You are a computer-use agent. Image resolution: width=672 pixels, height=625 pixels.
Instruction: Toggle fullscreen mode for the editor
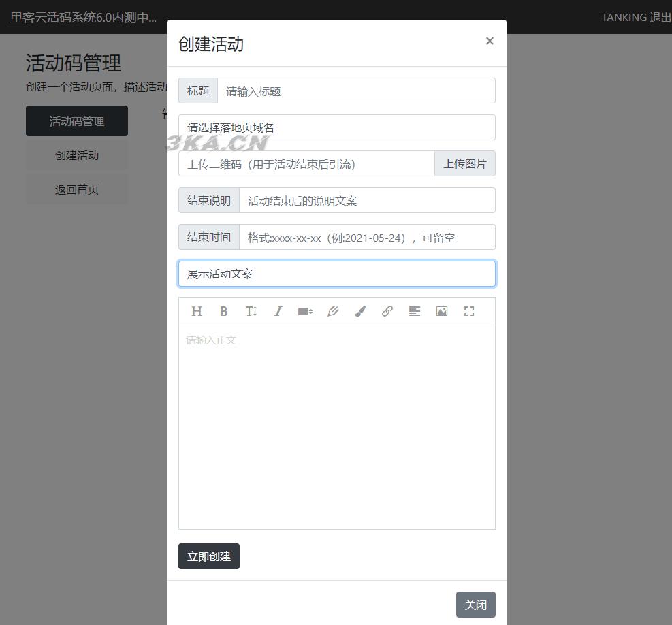(x=469, y=311)
